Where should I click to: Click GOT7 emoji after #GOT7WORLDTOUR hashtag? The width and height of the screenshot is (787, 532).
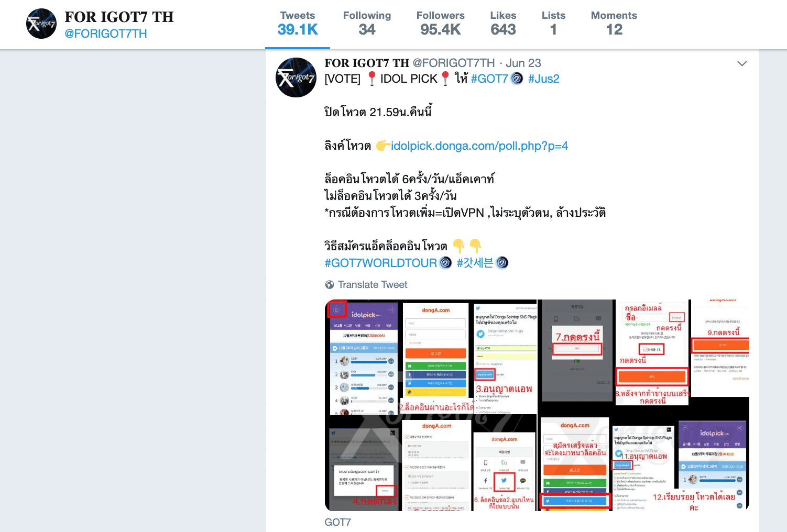(x=445, y=263)
